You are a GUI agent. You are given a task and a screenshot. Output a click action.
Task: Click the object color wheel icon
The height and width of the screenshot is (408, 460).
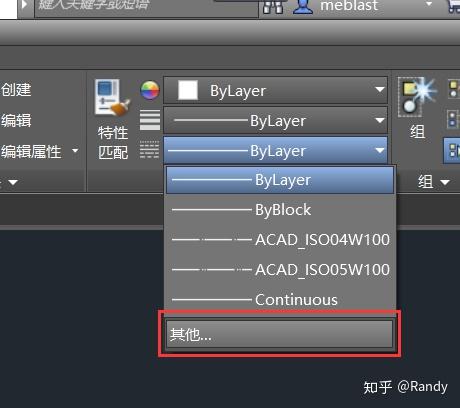click(x=150, y=90)
